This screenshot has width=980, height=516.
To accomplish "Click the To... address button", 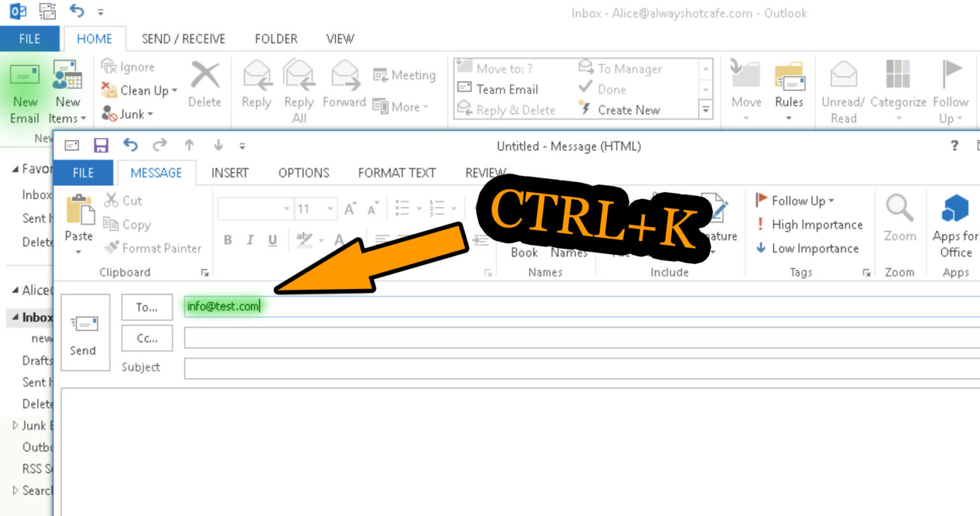I will point(147,307).
